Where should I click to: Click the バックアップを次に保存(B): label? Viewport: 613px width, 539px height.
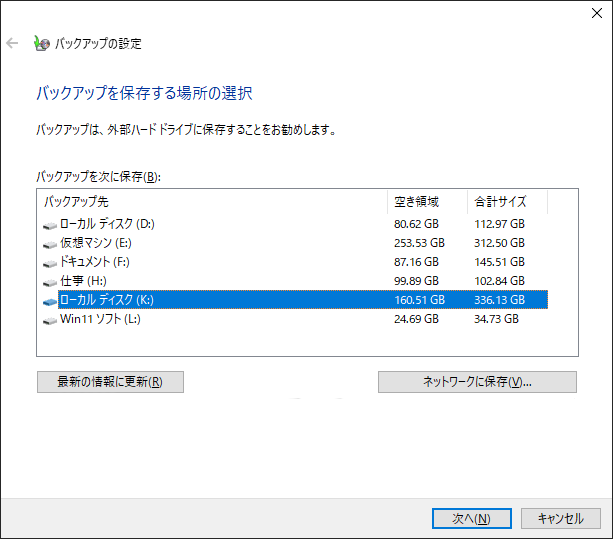(99, 177)
